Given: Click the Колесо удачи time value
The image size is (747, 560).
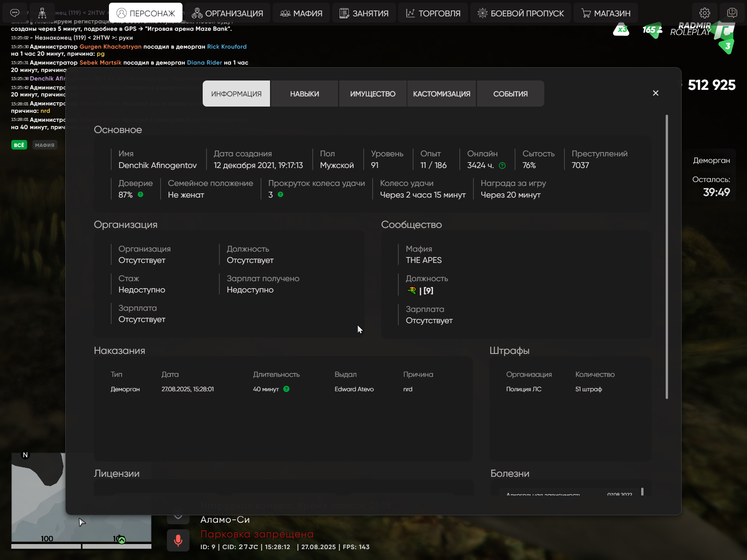Looking at the screenshot, I should point(423,195).
